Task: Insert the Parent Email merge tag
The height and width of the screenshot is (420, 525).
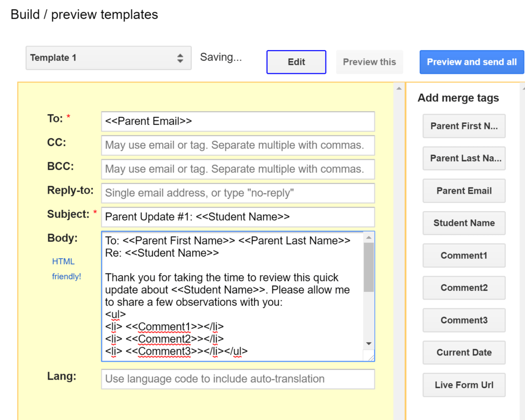Action: click(x=464, y=191)
